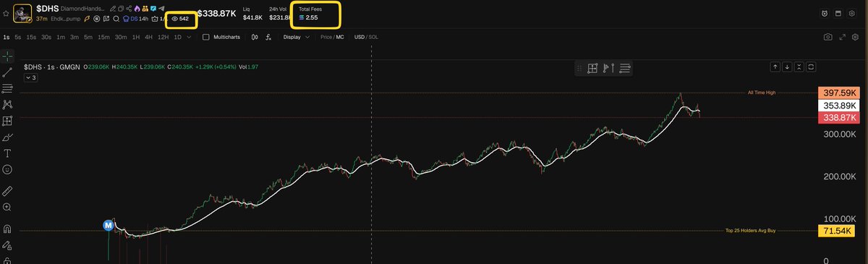
Task: Select the 1s timeframe
Action: click(7, 37)
